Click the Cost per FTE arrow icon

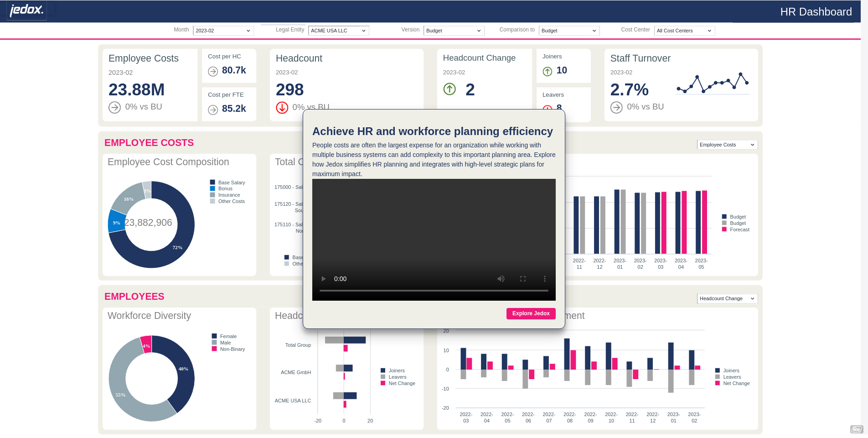pyautogui.click(x=213, y=109)
